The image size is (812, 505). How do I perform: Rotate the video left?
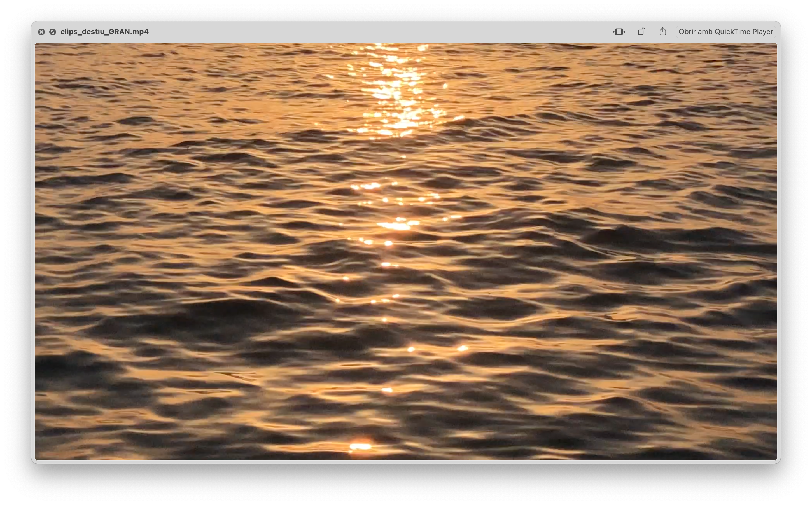tap(641, 32)
